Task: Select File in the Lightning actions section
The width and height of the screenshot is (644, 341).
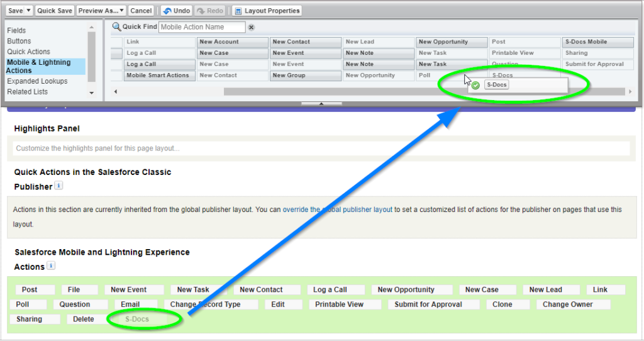Action: coord(80,289)
